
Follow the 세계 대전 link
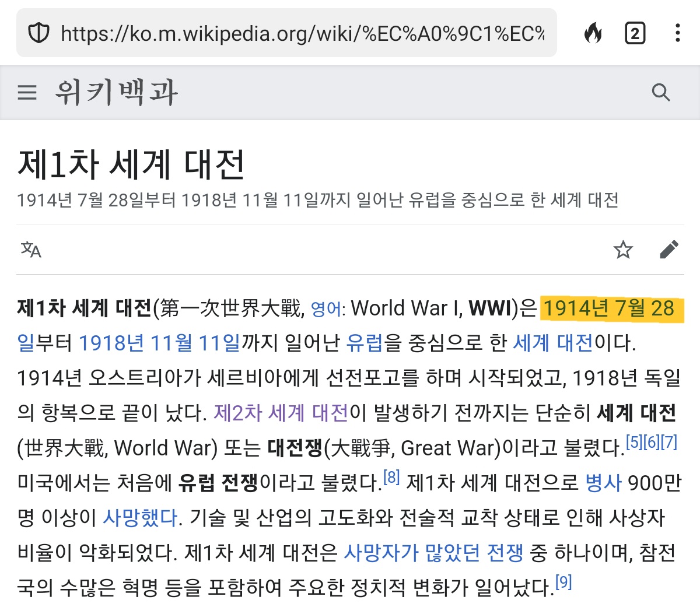coord(553,343)
